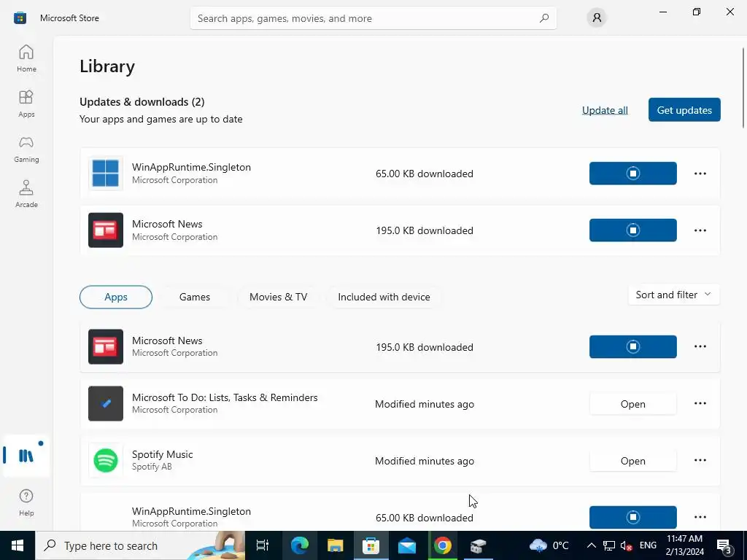Open Help from the sidebar
This screenshot has height=560, width=747.
click(x=26, y=502)
